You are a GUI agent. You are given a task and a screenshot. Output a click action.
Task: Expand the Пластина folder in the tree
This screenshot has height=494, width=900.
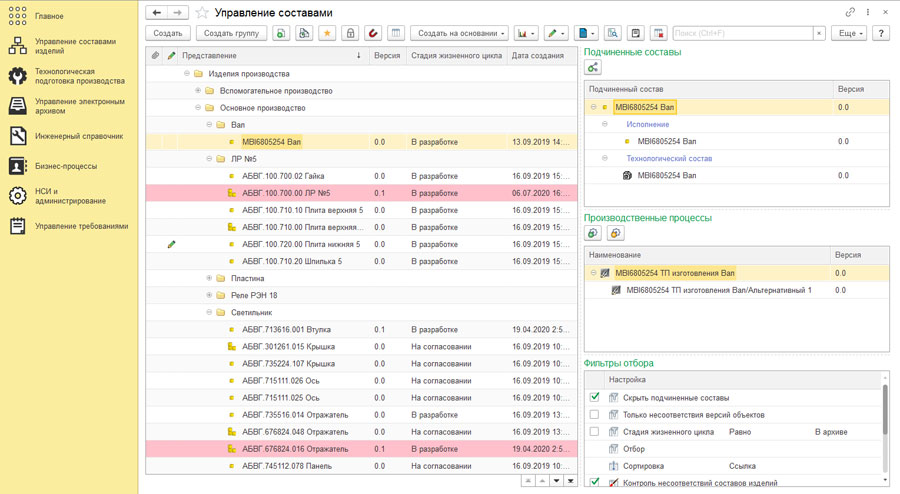click(x=209, y=278)
